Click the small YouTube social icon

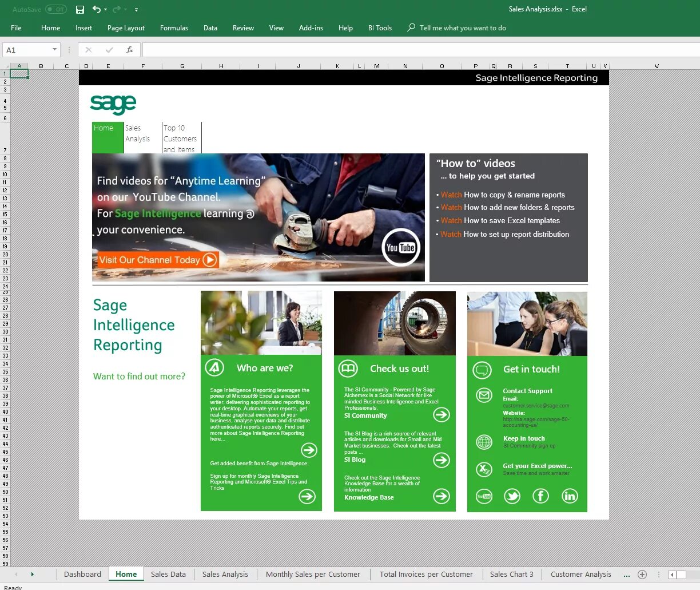(484, 496)
